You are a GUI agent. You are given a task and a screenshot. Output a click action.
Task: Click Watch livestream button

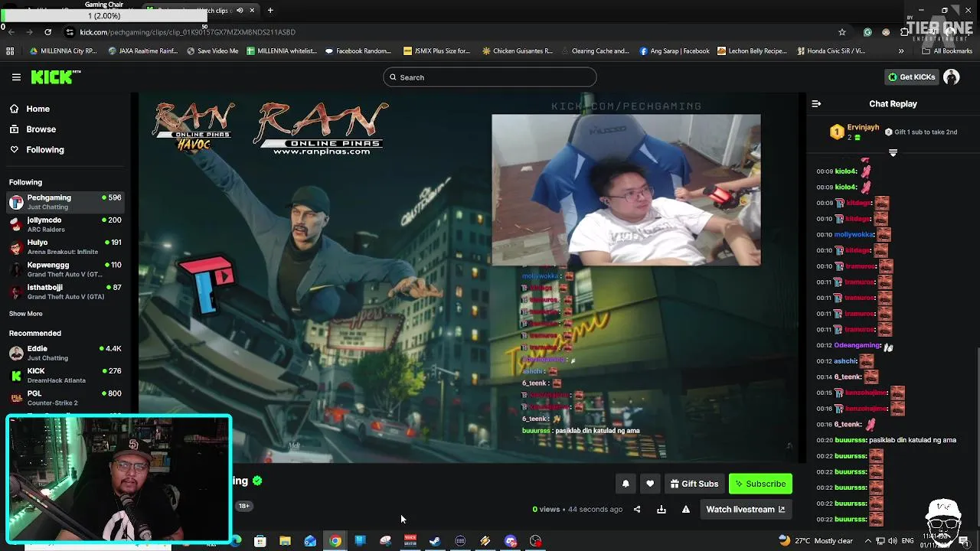tap(745, 510)
